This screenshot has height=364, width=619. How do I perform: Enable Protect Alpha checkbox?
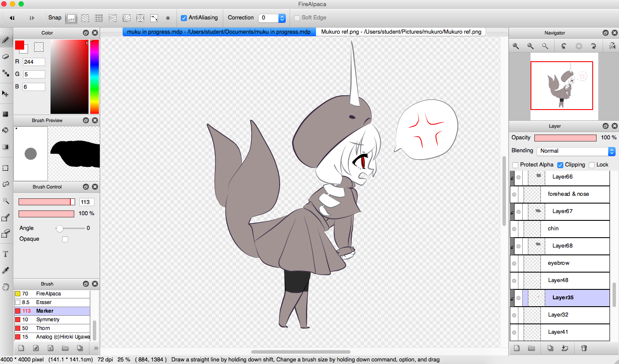pos(515,165)
